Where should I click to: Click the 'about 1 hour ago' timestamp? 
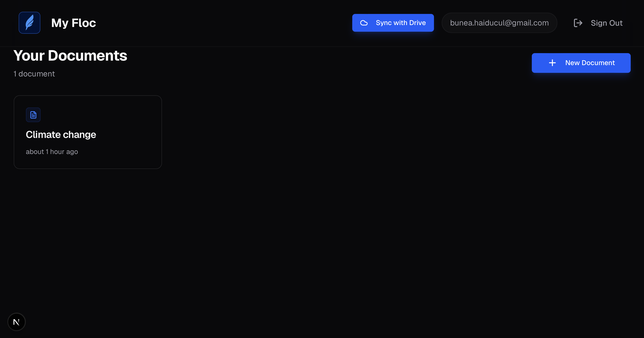tap(52, 152)
